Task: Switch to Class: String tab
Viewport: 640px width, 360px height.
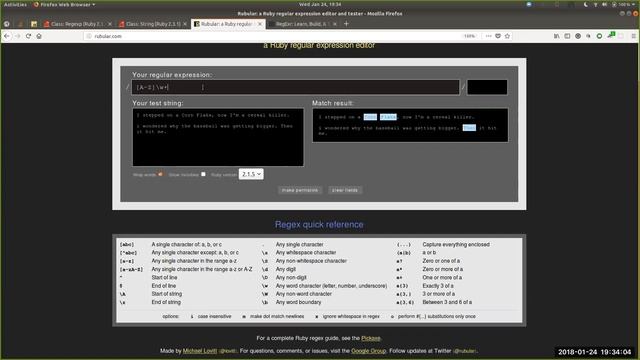Action: [153, 24]
